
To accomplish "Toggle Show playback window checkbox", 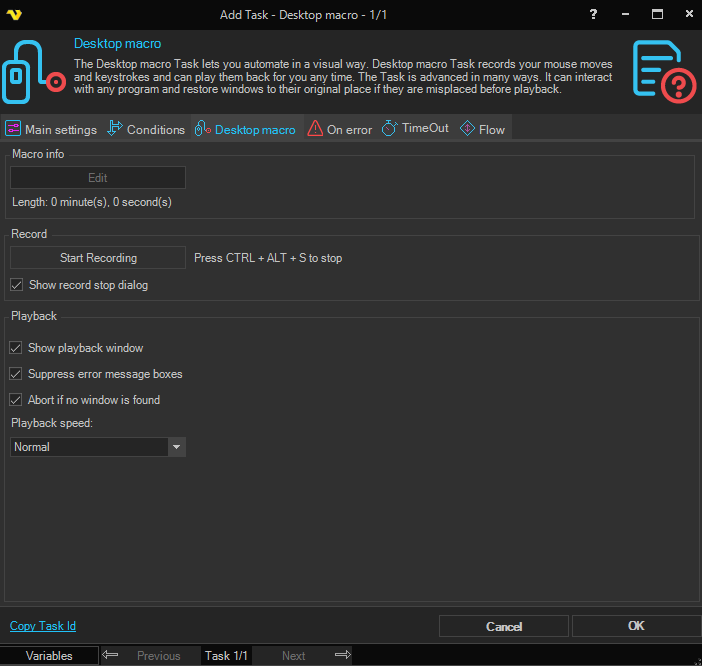I will (x=16, y=348).
